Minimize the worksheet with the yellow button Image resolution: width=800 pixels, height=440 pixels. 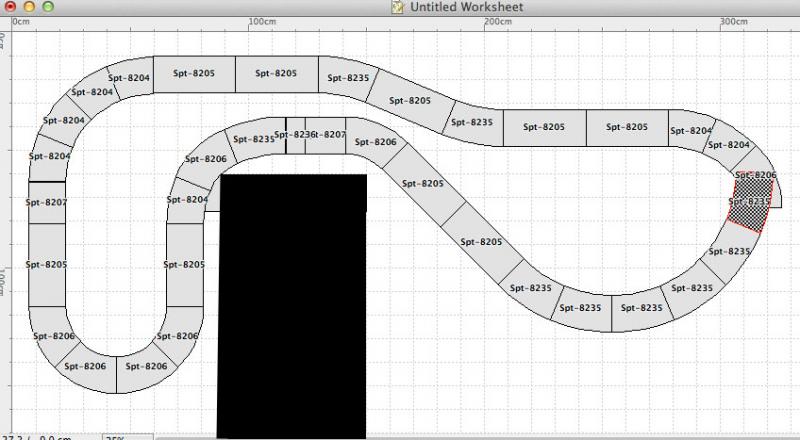[29, 7]
